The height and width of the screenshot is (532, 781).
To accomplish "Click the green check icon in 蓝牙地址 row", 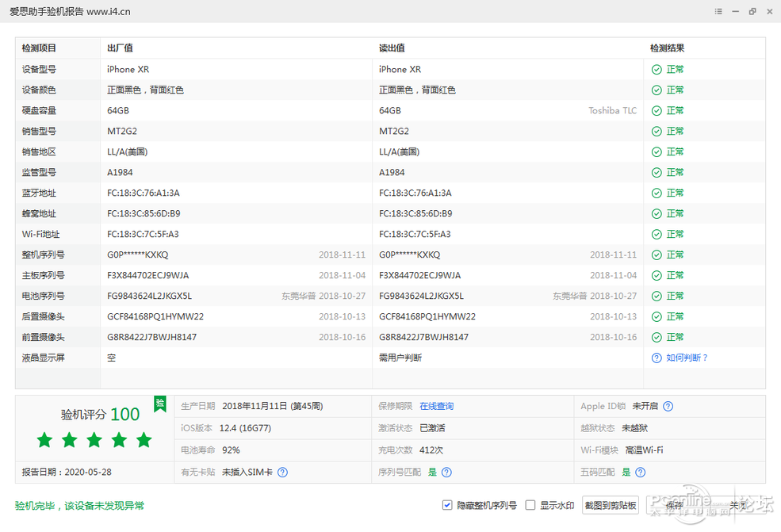I will pos(657,193).
